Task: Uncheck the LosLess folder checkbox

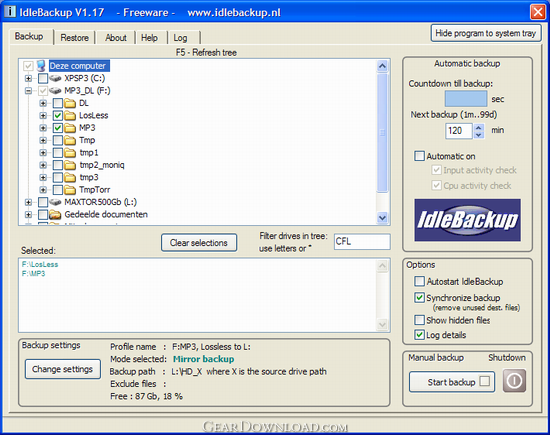Action: 58,115
